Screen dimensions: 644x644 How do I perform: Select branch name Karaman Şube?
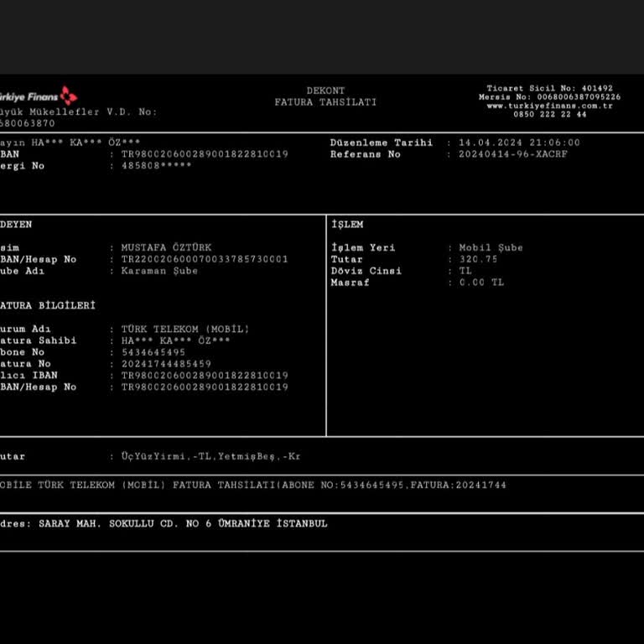pos(159,271)
